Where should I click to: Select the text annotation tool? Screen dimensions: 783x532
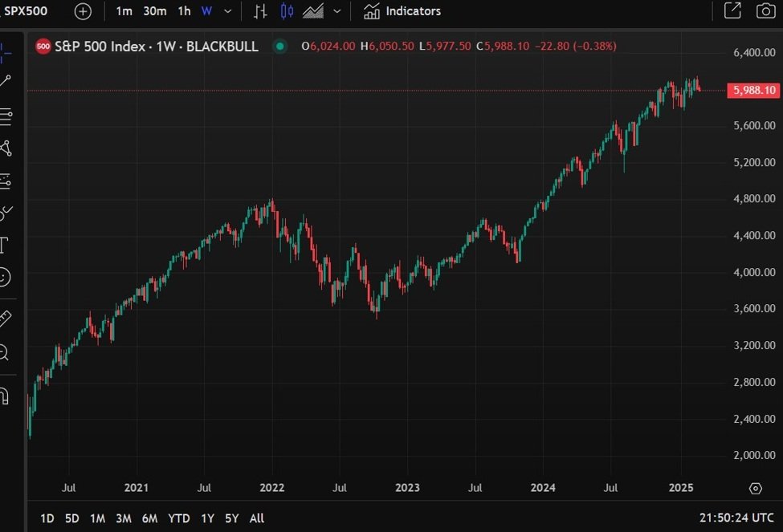(4, 244)
